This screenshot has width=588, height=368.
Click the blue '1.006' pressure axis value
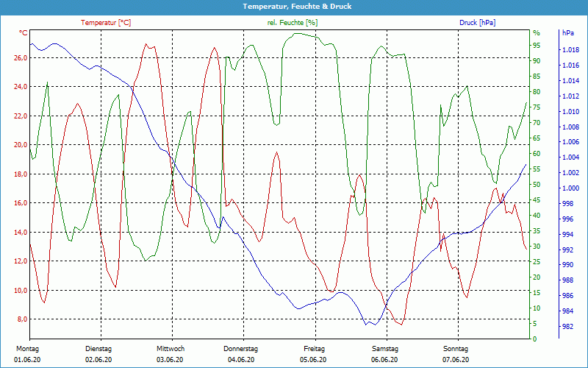click(571, 142)
